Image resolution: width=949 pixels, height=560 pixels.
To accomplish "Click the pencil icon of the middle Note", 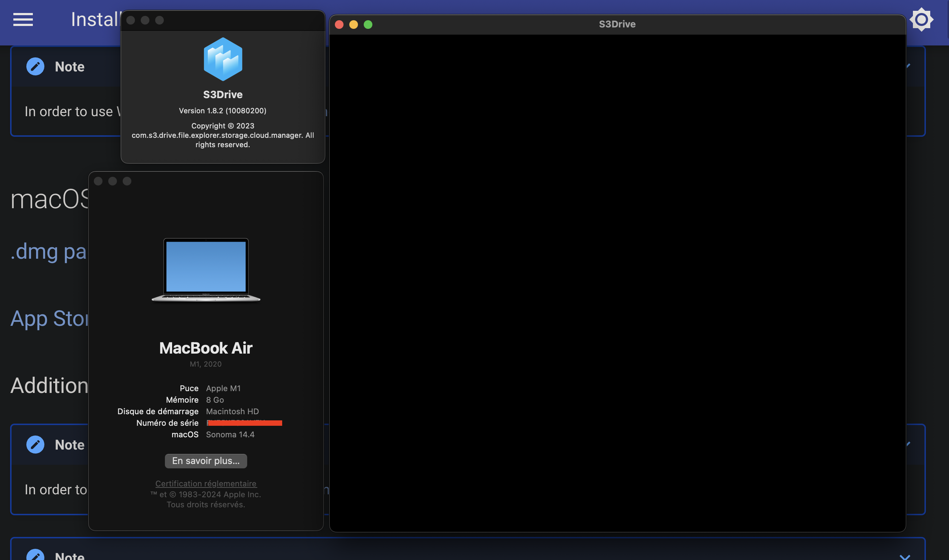I will [35, 445].
